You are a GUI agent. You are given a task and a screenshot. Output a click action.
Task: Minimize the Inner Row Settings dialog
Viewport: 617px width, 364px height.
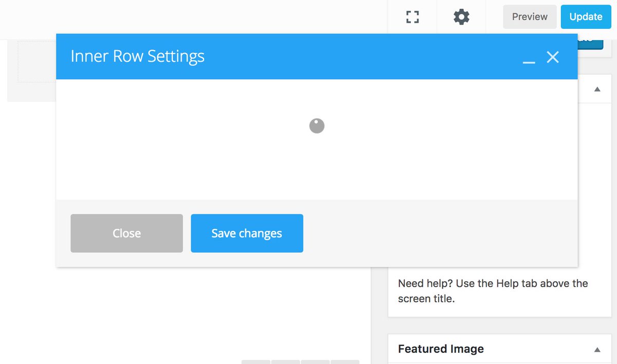click(529, 62)
